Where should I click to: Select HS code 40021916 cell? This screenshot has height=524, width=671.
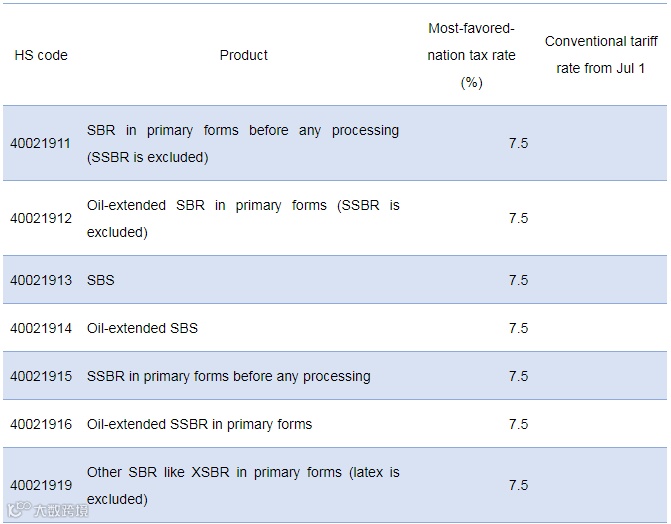coord(41,424)
